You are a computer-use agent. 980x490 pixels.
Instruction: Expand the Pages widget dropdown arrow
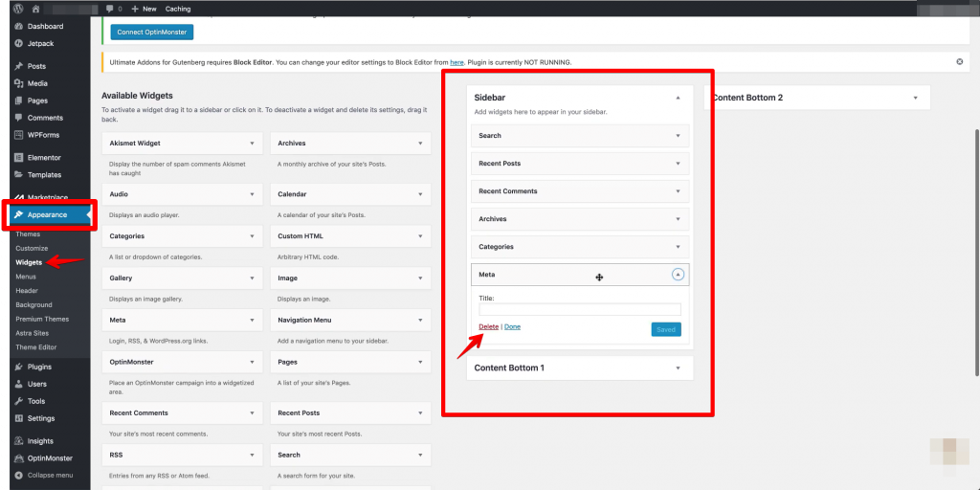[x=420, y=362]
